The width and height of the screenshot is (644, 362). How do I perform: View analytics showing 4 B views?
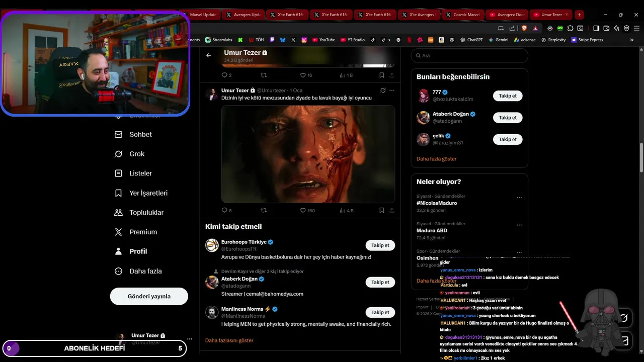pos(347,210)
